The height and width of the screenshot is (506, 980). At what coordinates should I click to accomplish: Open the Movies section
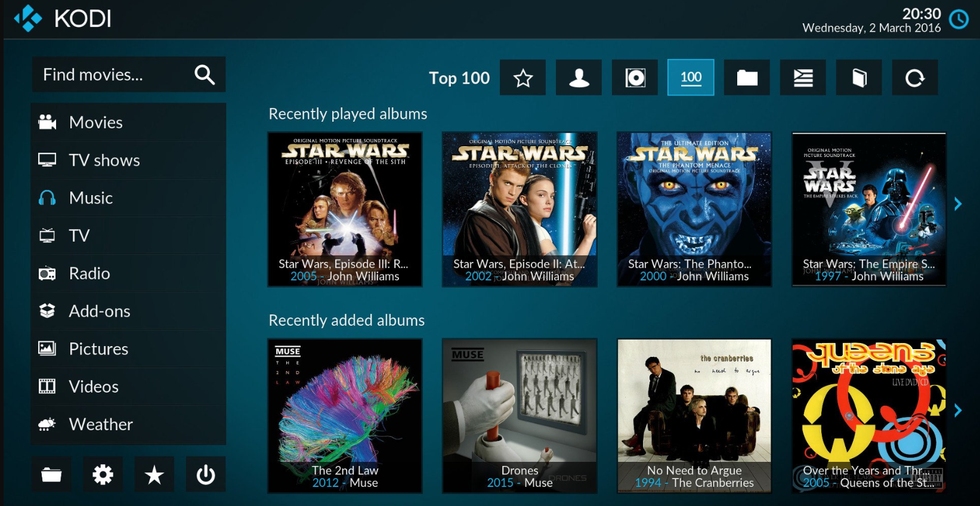(x=128, y=122)
